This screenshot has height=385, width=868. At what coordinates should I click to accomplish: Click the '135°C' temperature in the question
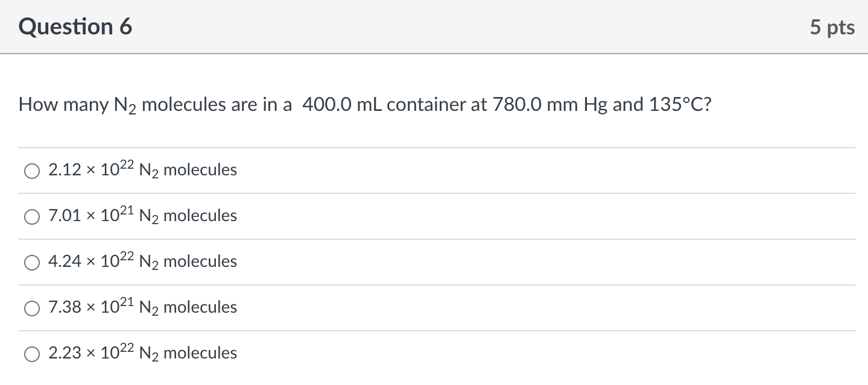tap(680, 105)
